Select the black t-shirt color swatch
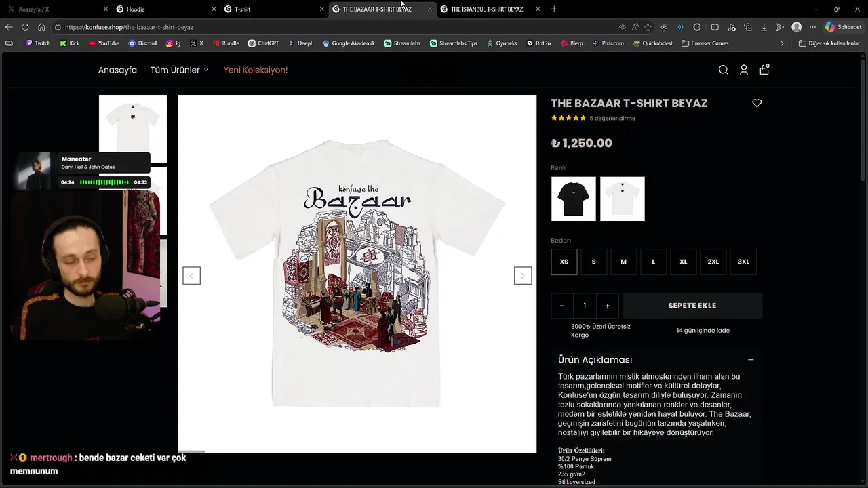Viewport: 868px width, 488px height. point(574,199)
